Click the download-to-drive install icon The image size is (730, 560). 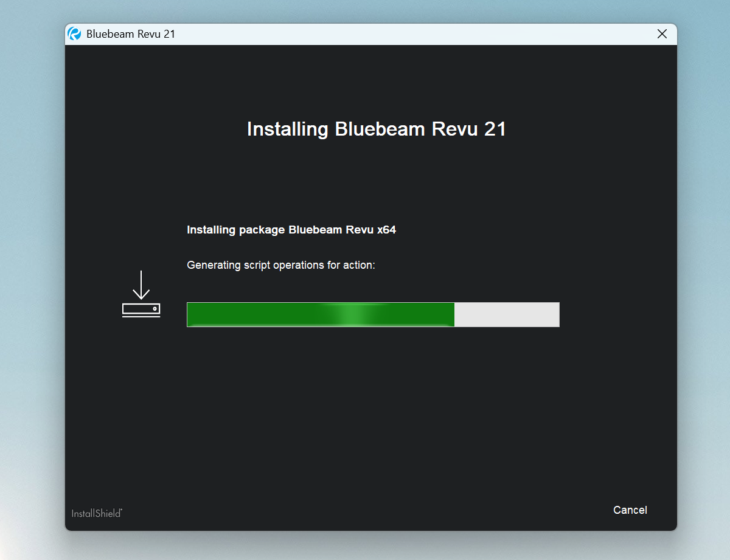tap(141, 294)
